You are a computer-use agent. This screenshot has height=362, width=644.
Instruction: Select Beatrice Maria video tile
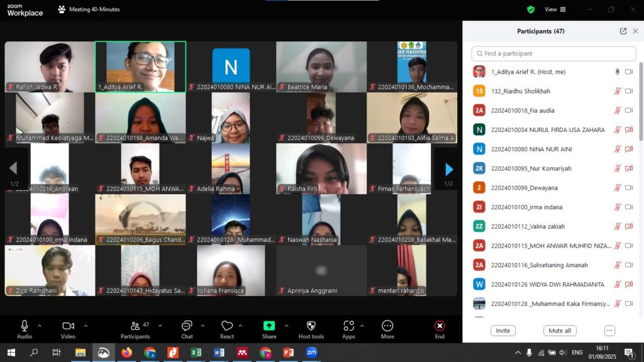[321, 67]
